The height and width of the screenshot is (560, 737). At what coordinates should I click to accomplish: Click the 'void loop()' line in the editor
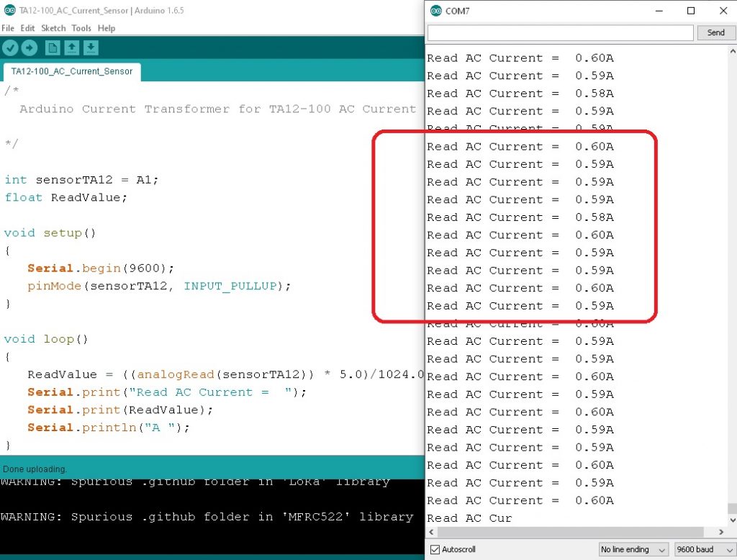click(46, 339)
